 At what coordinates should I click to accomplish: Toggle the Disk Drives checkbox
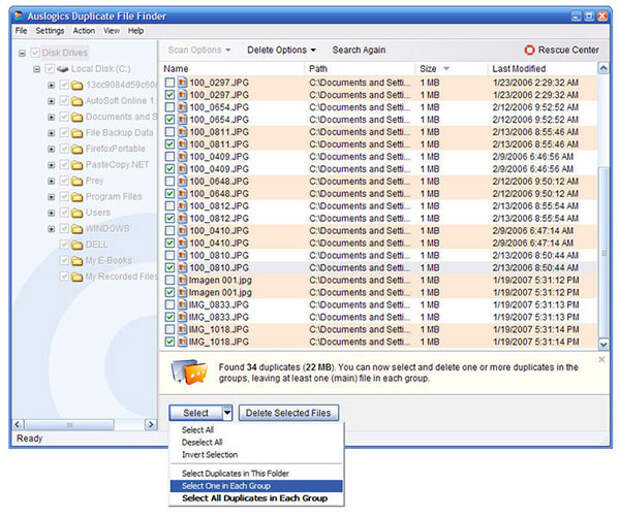tap(35, 53)
